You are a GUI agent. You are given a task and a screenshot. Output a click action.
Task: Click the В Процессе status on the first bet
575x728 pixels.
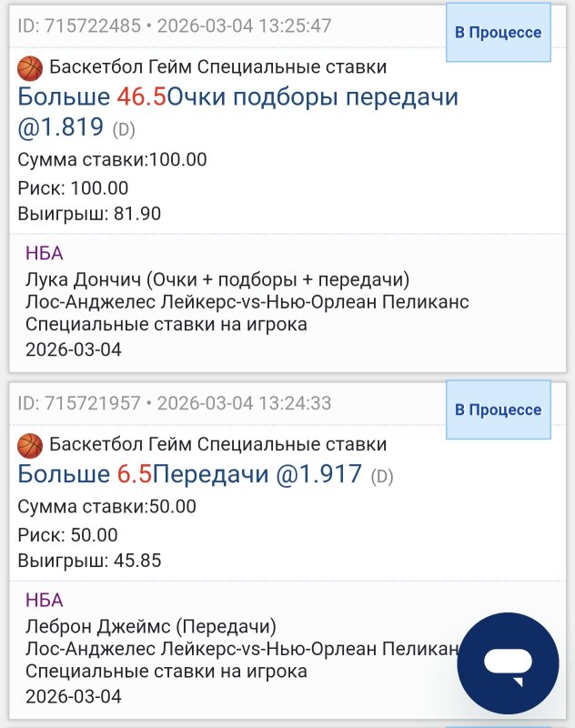[x=496, y=30]
